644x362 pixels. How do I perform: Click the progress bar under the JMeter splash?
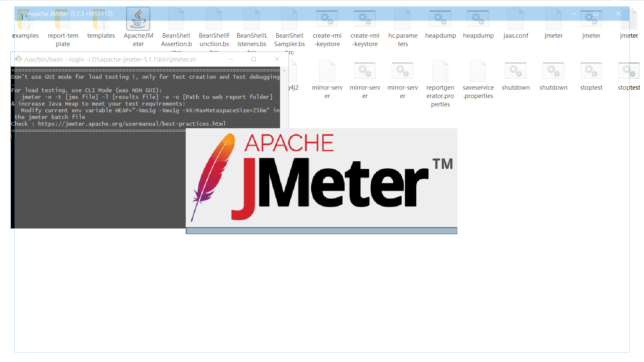click(x=322, y=230)
